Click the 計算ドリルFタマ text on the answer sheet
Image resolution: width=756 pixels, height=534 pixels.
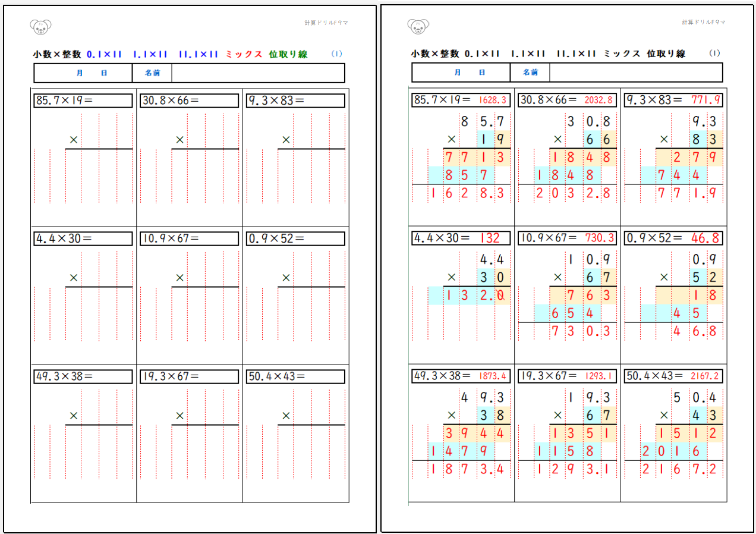(704, 23)
